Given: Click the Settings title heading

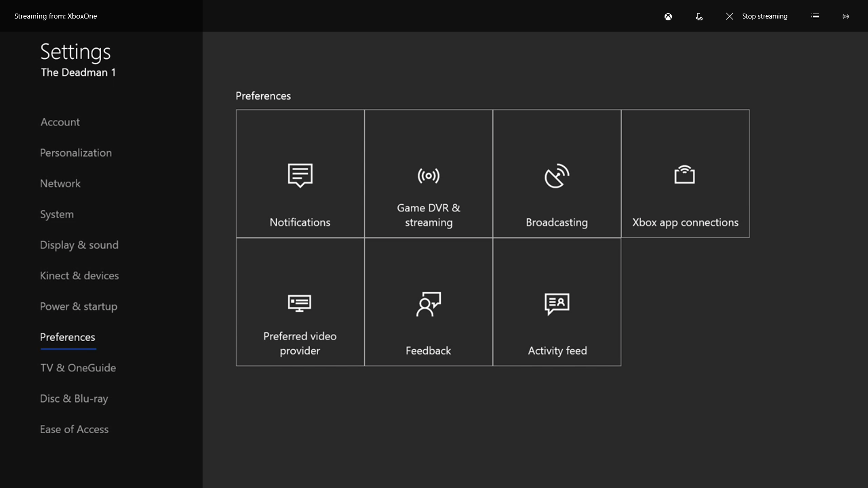Looking at the screenshot, I should [x=75, y=52].
